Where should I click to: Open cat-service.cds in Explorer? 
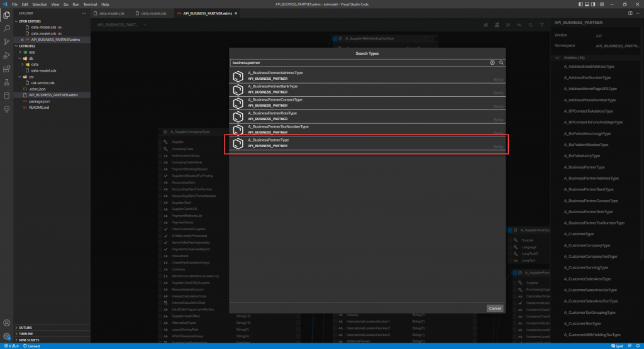[43, 83]
